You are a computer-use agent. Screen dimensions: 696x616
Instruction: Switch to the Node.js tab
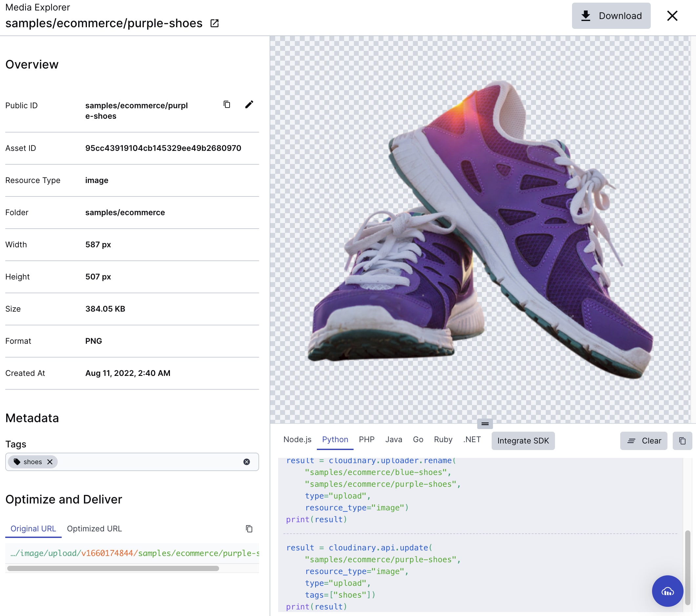(x=297, y=440)
